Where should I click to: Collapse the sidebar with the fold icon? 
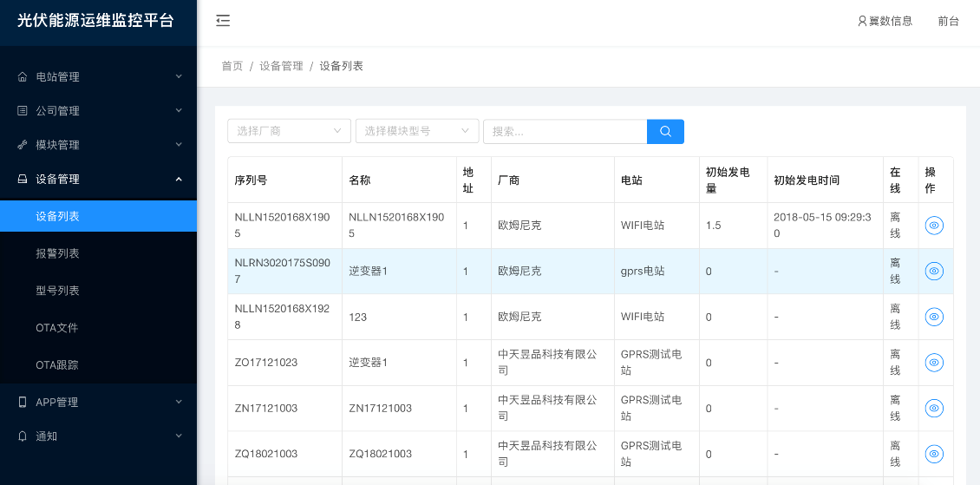point(223,21)
